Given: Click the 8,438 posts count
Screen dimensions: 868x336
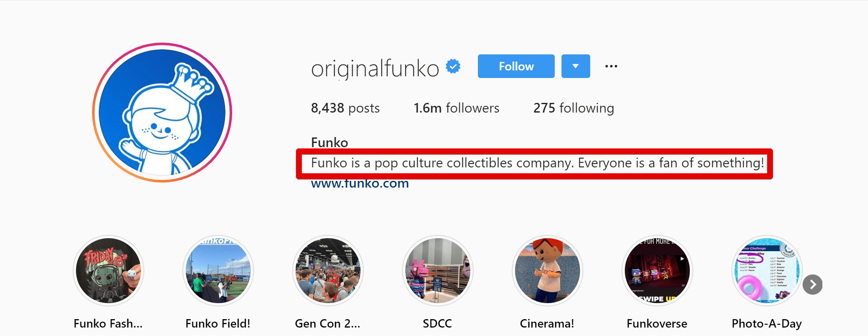Looking at the screenshot, I should tap(344, 108).
